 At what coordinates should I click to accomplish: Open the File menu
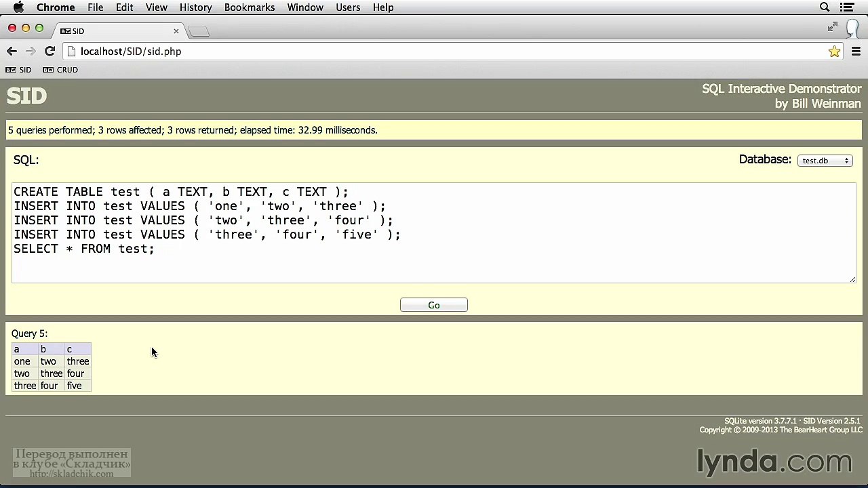pos(95,7)
